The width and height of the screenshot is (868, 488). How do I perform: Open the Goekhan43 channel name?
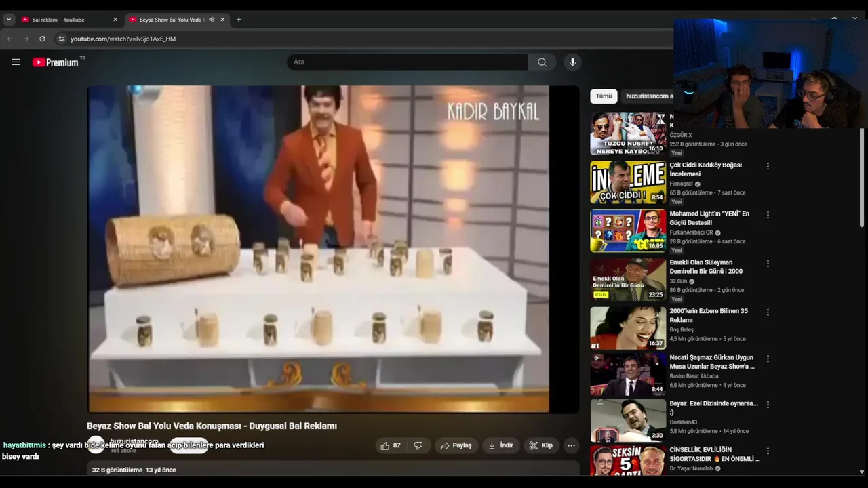(683, 422)
